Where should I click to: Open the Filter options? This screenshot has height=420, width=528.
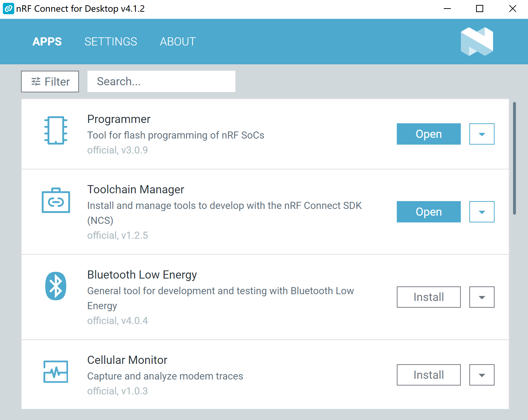click(50, 81)
